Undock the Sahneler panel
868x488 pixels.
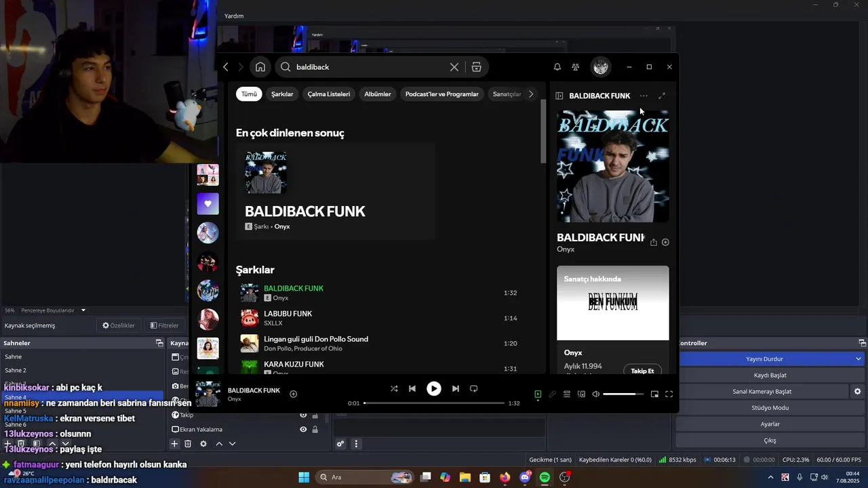159,343
